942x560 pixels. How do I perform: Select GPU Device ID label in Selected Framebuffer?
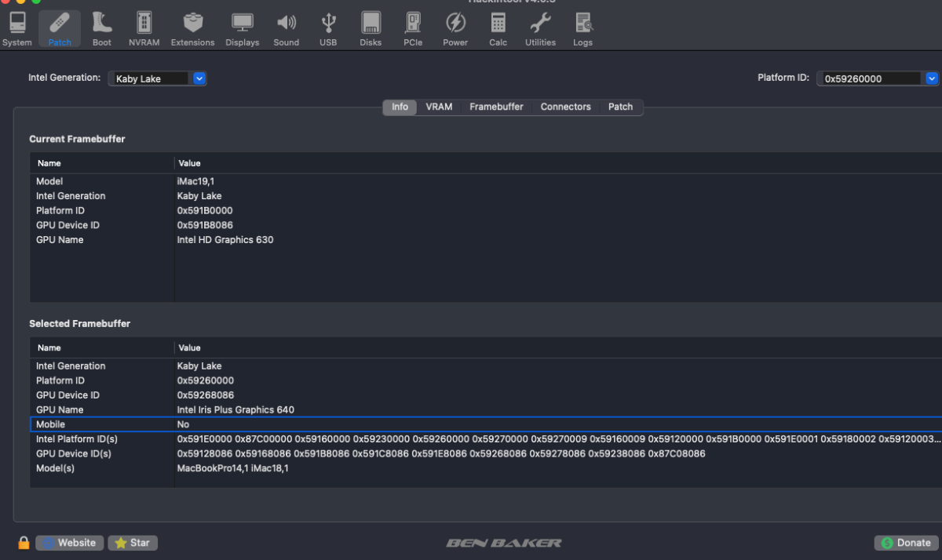click(68, 395)
